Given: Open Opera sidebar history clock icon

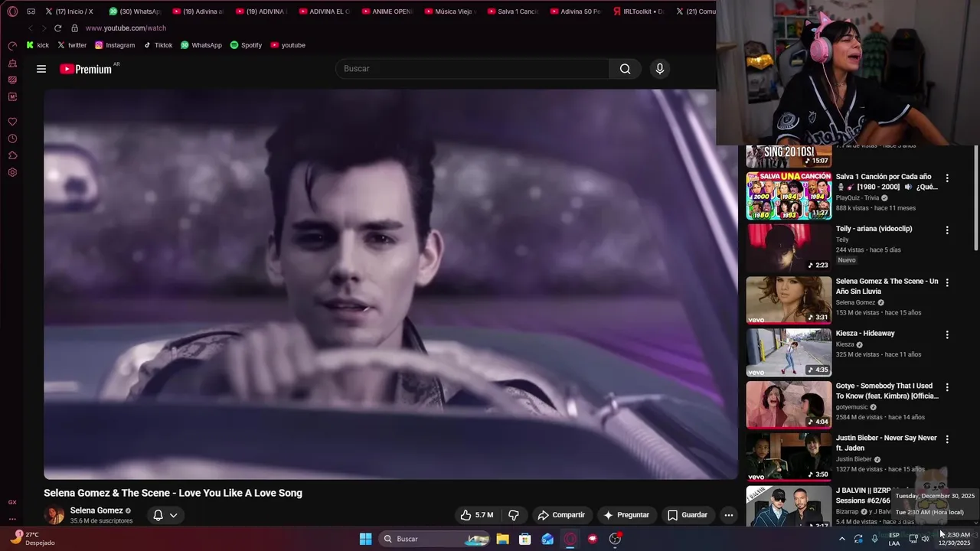Looking at the screenshot, I should click(x=12, y=139).
